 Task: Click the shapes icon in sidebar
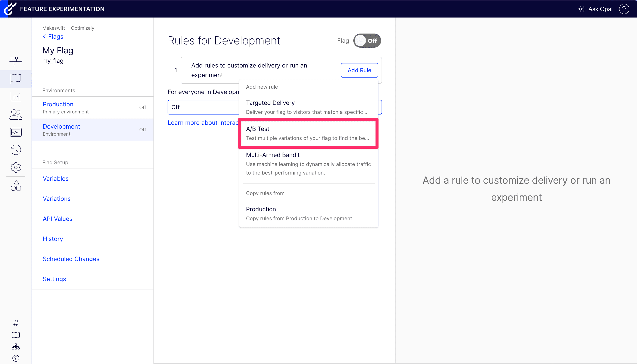click(16, 186)
